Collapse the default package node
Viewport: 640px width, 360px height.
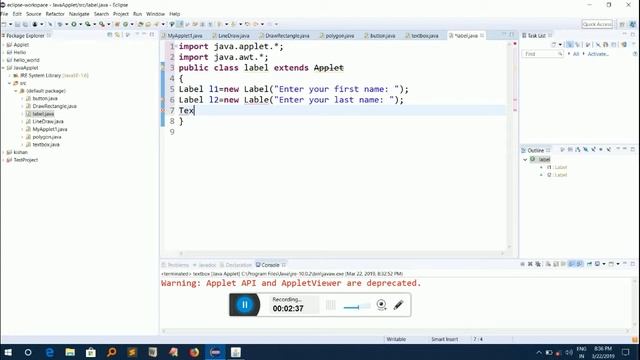[x=16, y=91]
